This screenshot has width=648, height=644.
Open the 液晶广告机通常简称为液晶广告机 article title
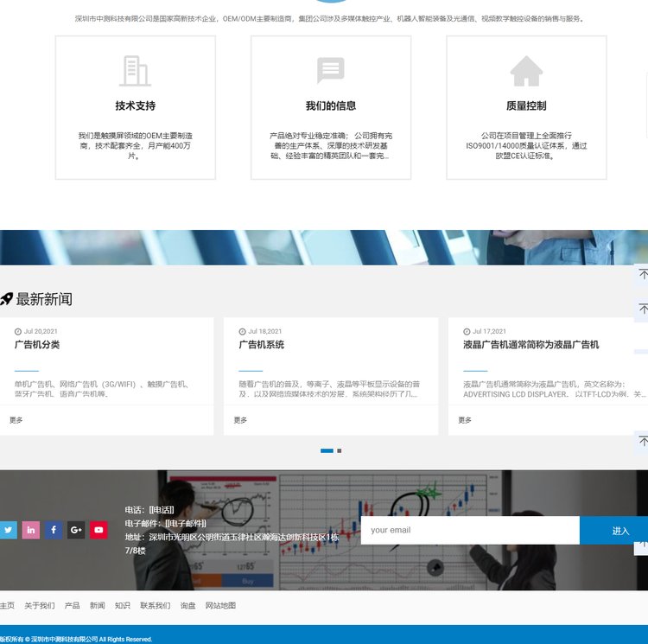tap(530, 345)
